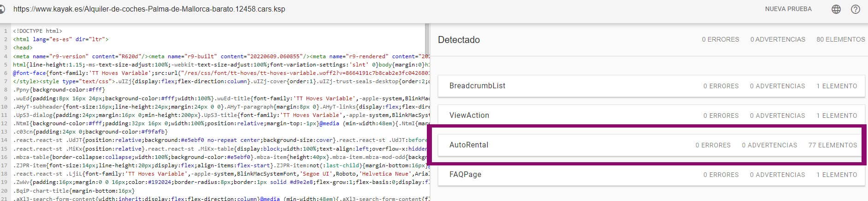
Task: Select the head tag on line 3
Action: click(23, 48)
